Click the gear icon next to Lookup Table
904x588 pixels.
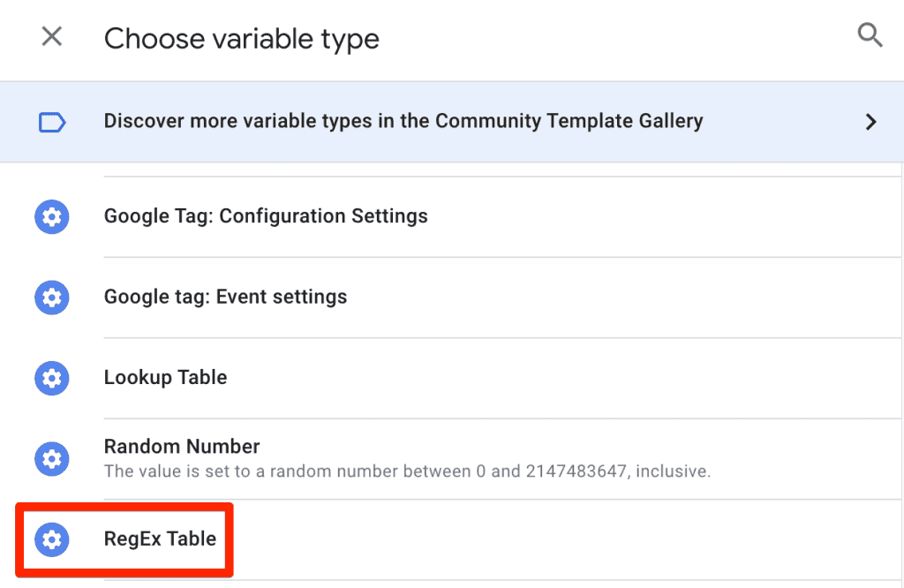(51, 378)
